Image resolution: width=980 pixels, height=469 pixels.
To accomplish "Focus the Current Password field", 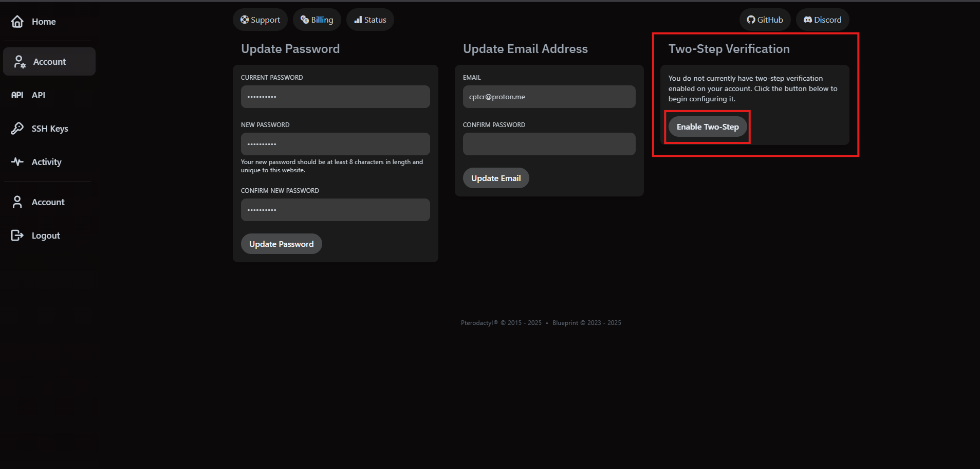I will coord(335,96).
